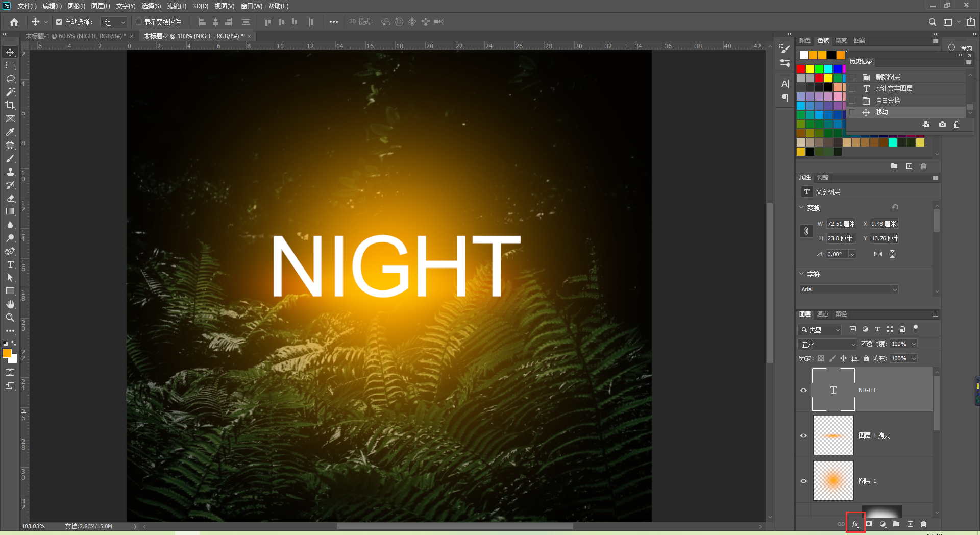Open the 滤镜(T) menu
Viewport: 980px width, 535px height.
pyautogui.click(x=177, y=6)
